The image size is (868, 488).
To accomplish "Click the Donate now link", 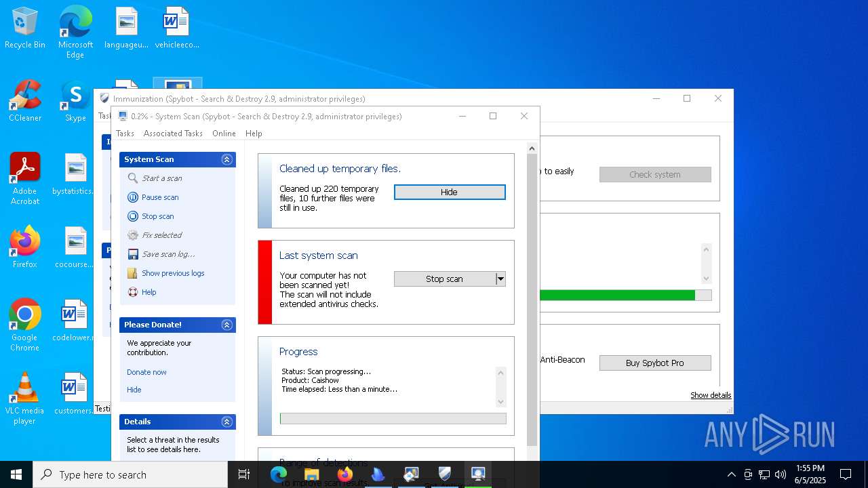I will point(146,372).
